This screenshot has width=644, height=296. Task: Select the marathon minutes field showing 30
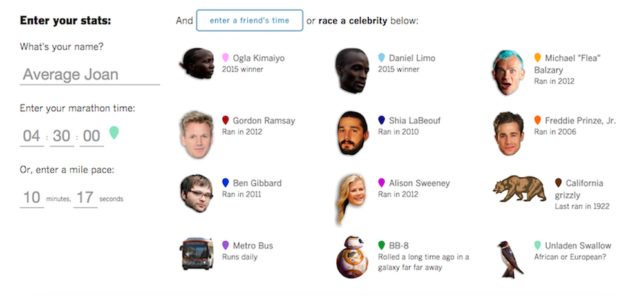(62, 136)
